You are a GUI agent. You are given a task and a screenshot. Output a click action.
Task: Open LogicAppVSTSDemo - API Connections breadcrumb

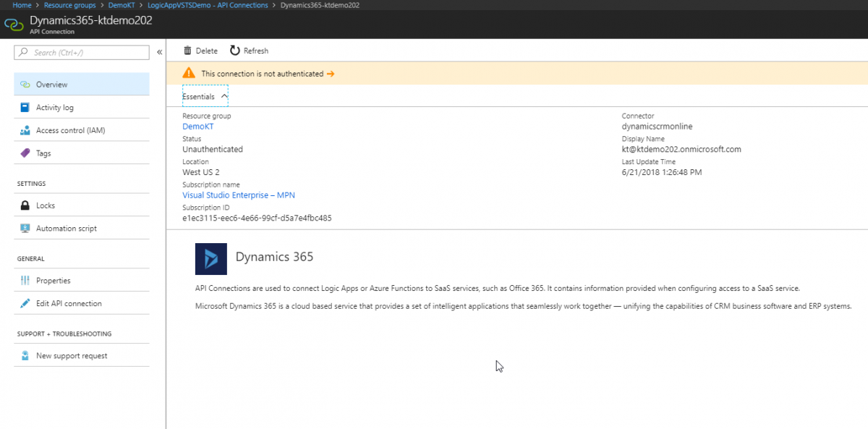click(x=207, y=5)
